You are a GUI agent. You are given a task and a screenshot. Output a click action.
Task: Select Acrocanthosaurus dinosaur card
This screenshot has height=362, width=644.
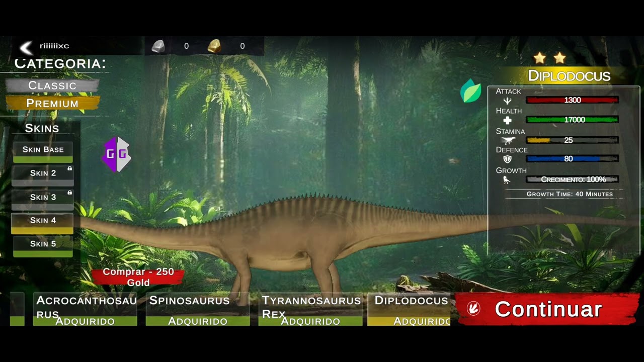click(85, 309)
